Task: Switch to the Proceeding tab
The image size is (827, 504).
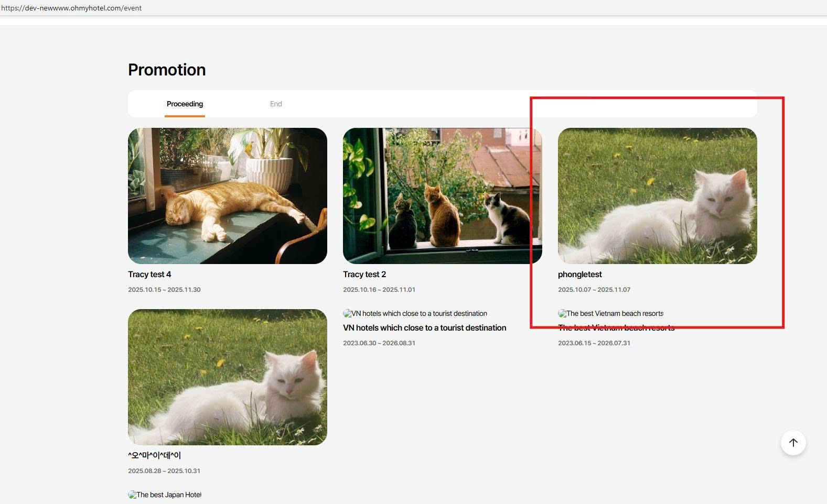Action: point(185,104)
